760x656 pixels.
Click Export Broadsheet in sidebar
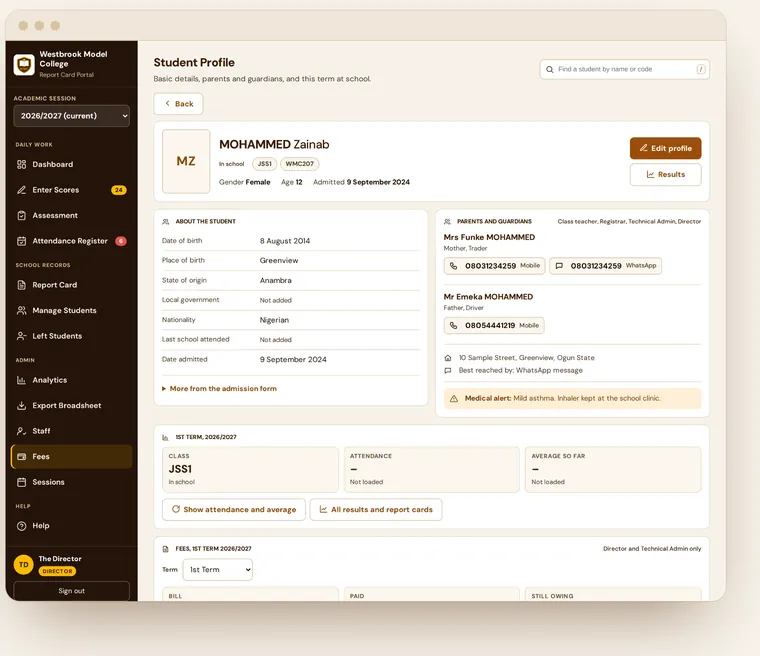71,405
